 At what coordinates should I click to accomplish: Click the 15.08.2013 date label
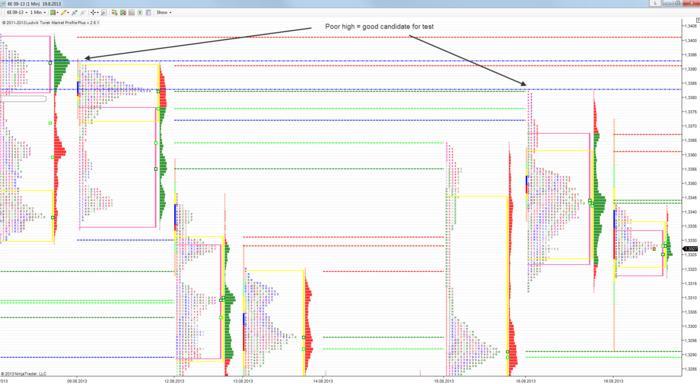445,381
